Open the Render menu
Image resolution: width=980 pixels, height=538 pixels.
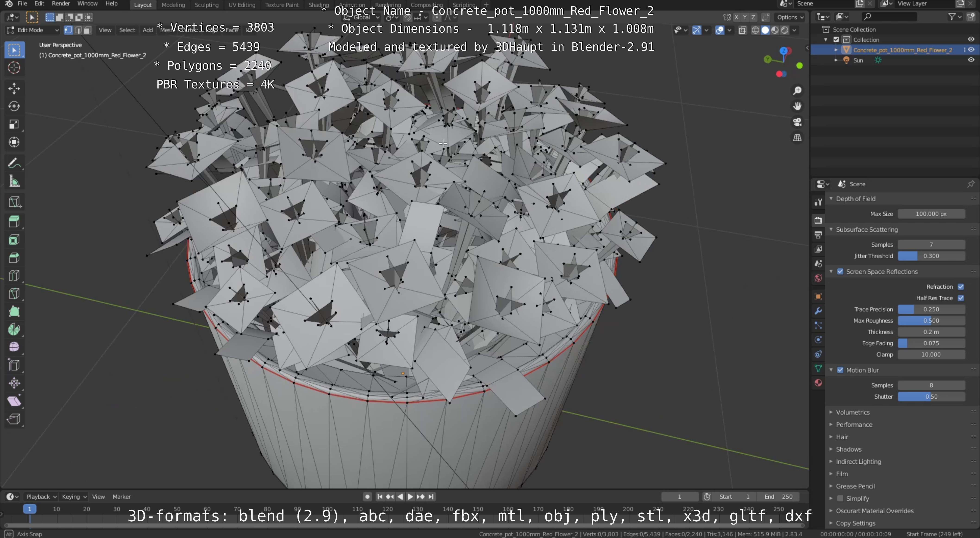(x=61, y=3)
